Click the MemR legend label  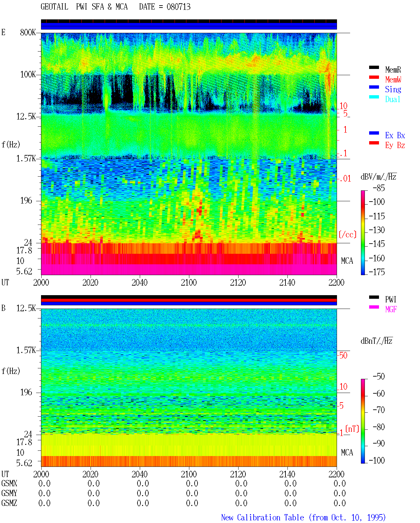click(393, 70)
